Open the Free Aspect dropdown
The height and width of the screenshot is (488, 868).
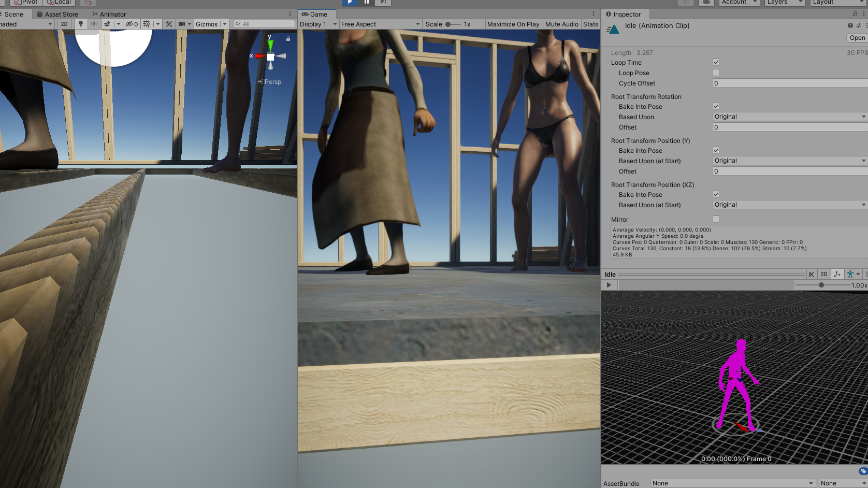tap(381, 24)
